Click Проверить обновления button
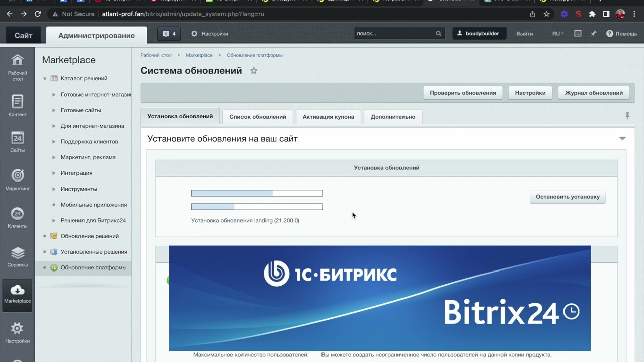This screenshot has height=362, width=644. [x=463, y=93]
